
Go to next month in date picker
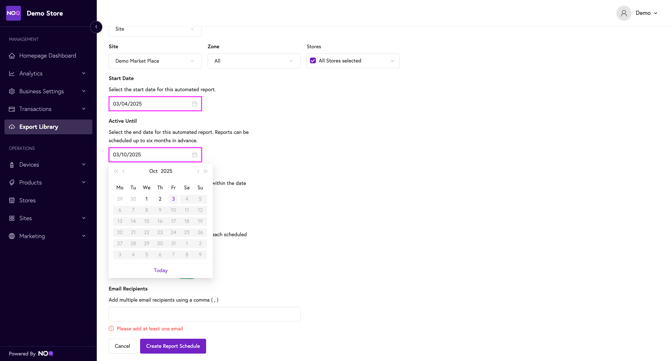click(x=197, y=171)
